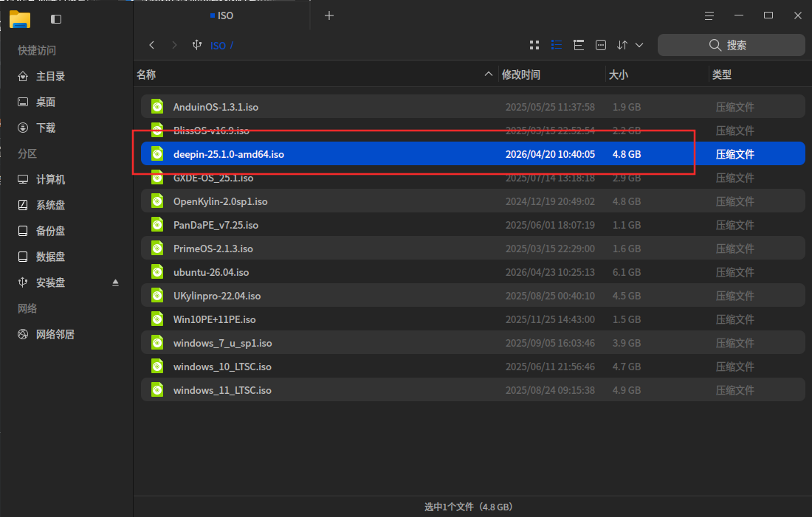Open the sort order menu icon
The width and height of the screenshot is (812, 517).
[x=622, y=45]
